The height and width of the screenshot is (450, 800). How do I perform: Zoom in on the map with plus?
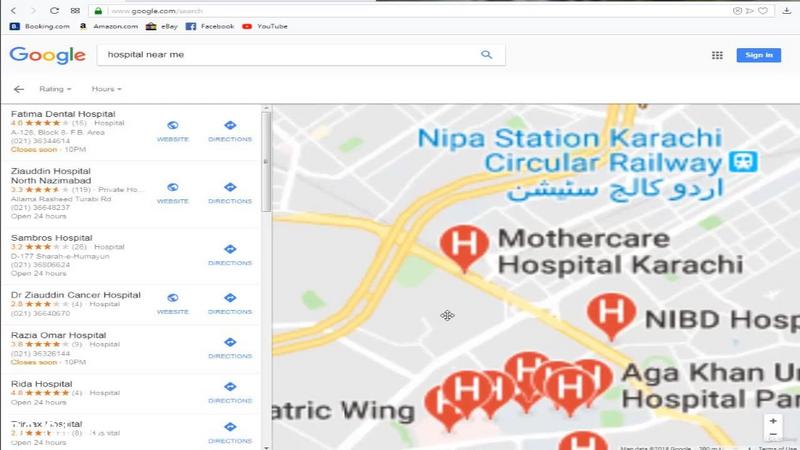(x=773, y=421)
